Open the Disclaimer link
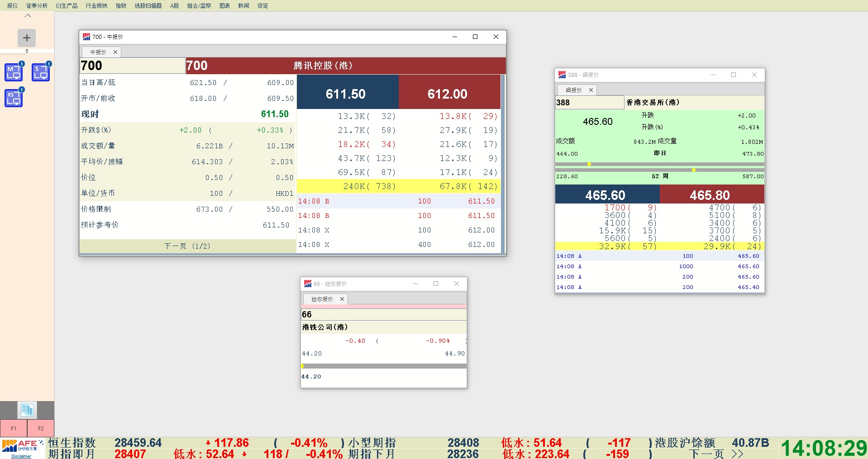The image size is (868, 459). 21,456
